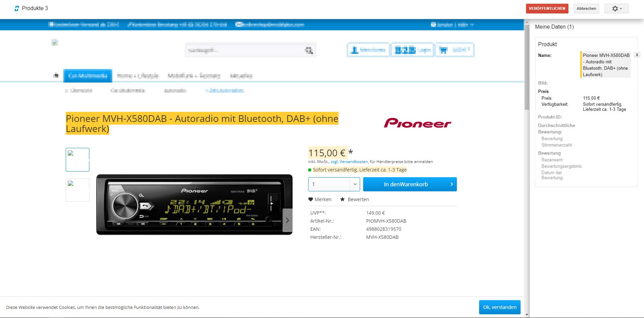Click the Abbrechen button
The height and width of the screenshot is (318, 644).
point(586,8)
